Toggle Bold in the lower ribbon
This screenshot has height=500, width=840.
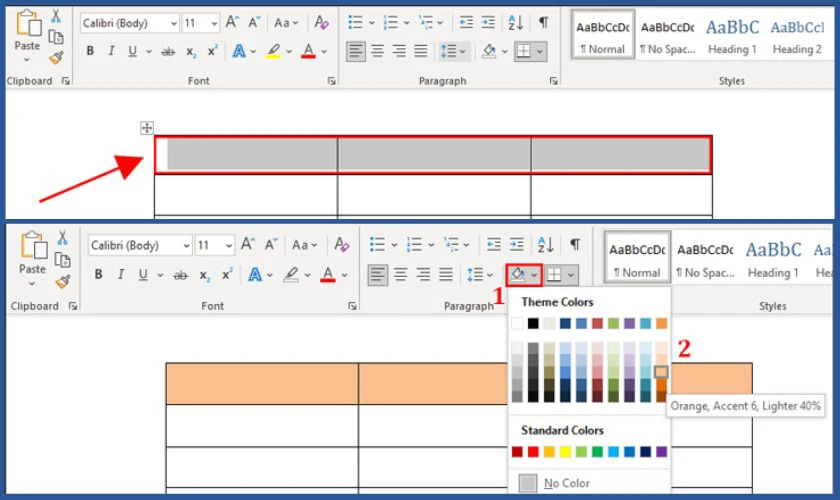(99, 275)
